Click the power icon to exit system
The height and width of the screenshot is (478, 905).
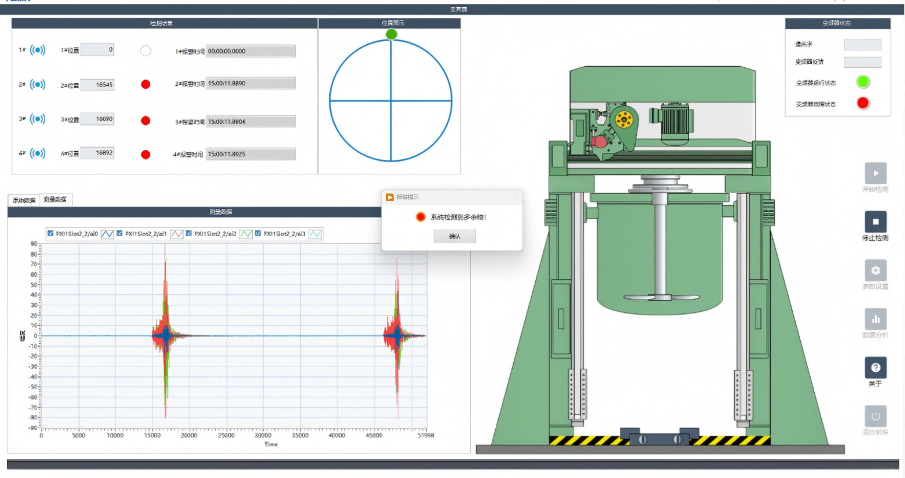[875, 416]
